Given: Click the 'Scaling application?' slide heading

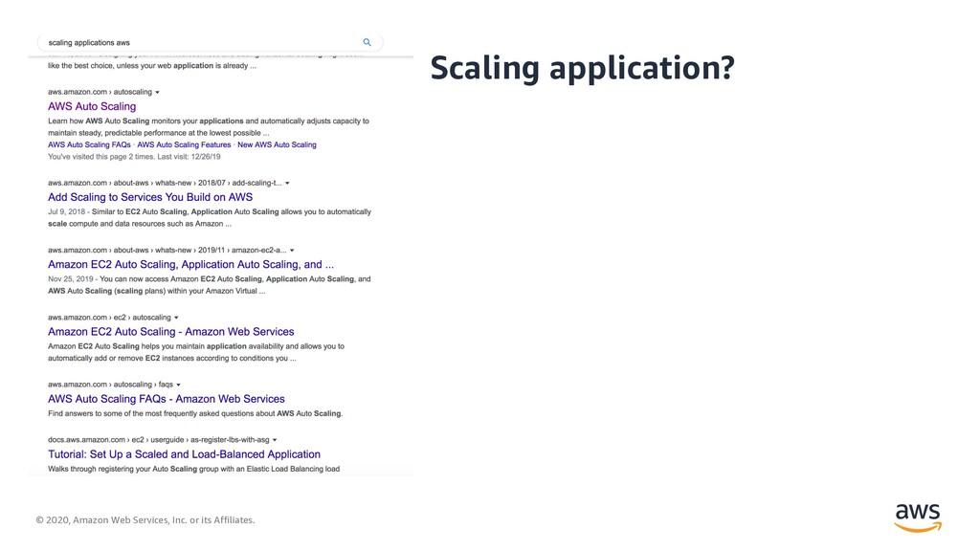Looking at the screenshot, I should [583, 68].
